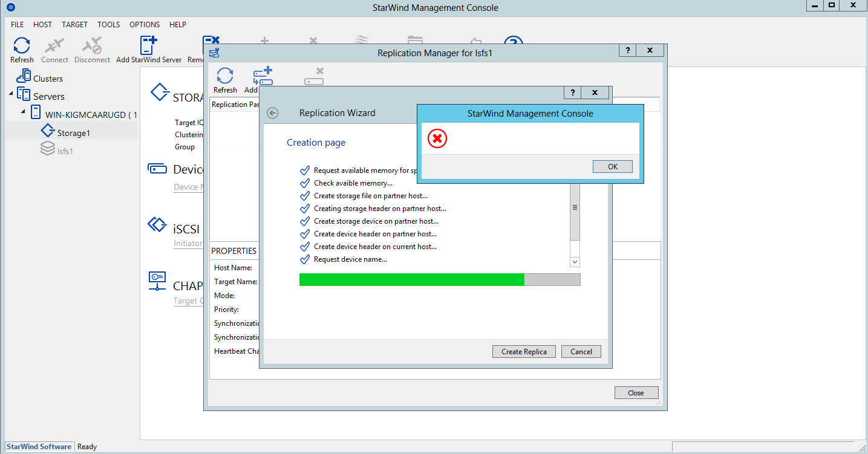The image size is (868, 454).
Task: Click the red error icon in message box
Action: 437,138
